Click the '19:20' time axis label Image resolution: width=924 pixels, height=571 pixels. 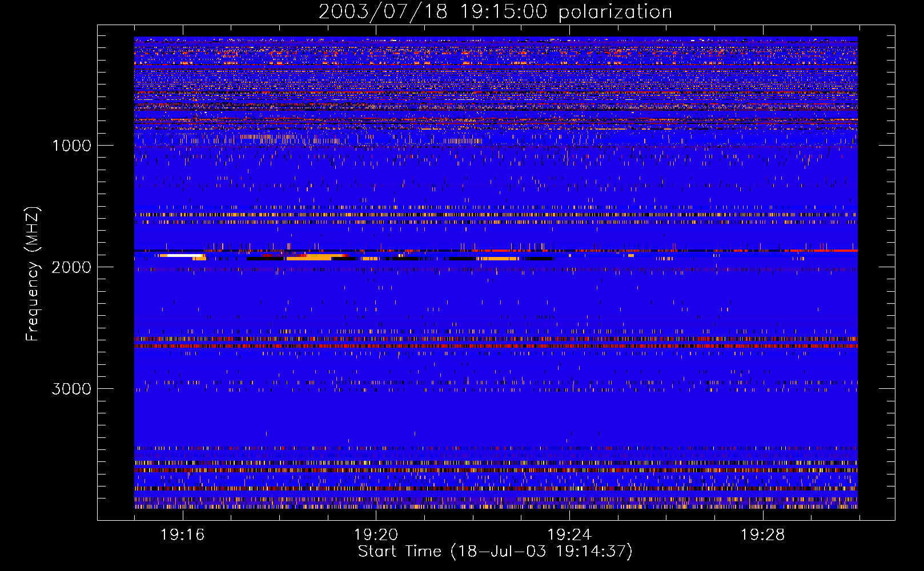(376, 535)
